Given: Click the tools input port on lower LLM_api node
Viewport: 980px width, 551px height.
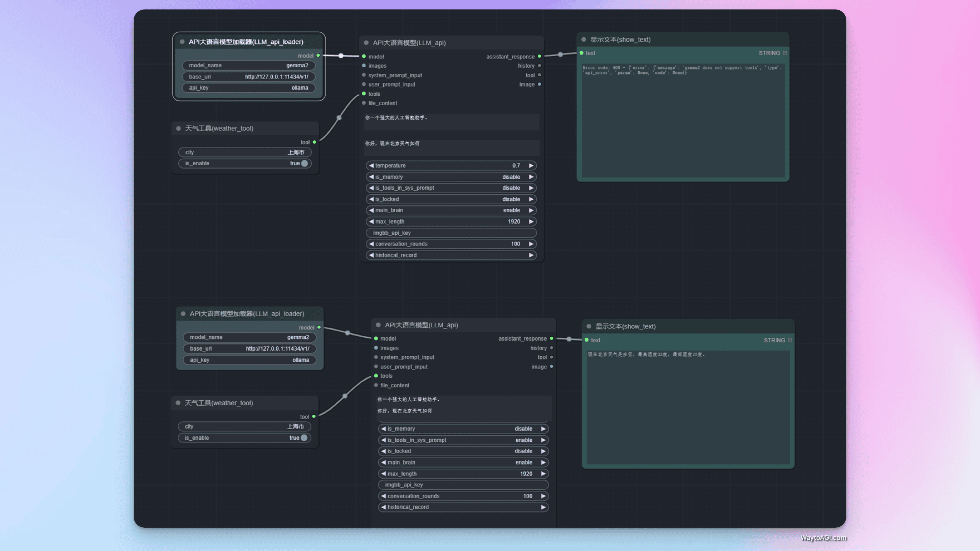Looking at the screenshot, I should click(376, 376).
